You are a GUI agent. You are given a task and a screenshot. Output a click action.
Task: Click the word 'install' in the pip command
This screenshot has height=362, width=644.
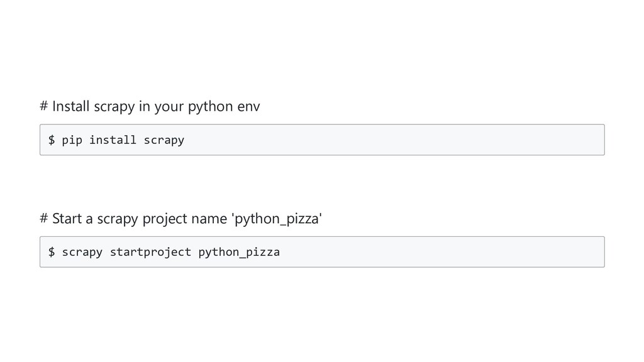[113, 140]
